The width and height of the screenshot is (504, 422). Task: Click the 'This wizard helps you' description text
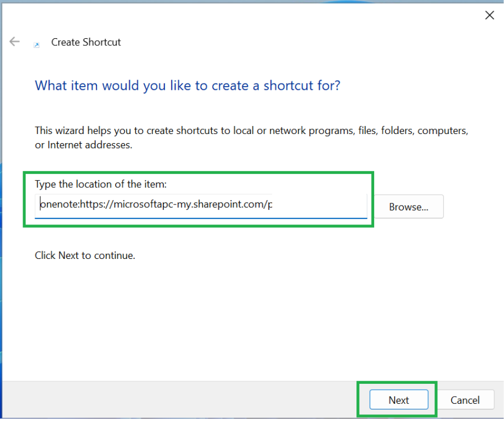coord(251,138)
